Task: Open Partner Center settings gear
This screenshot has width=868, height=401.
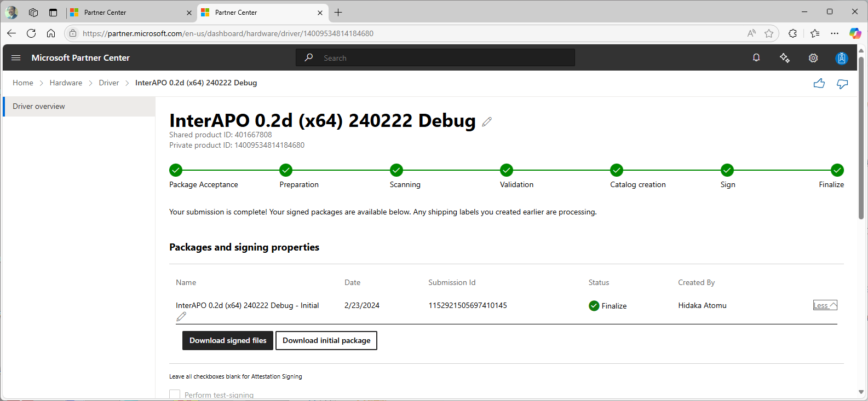Action: point(813,58)
